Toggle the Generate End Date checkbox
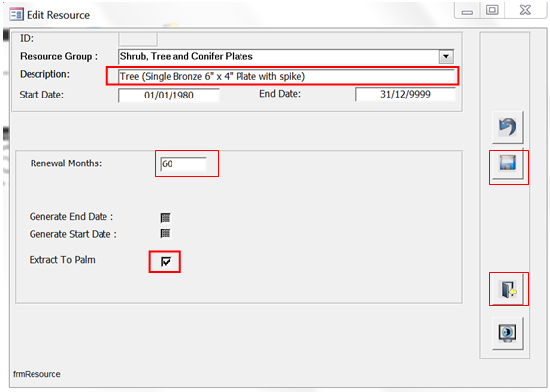This screenshot has width=550, height=392. [165, 218]
